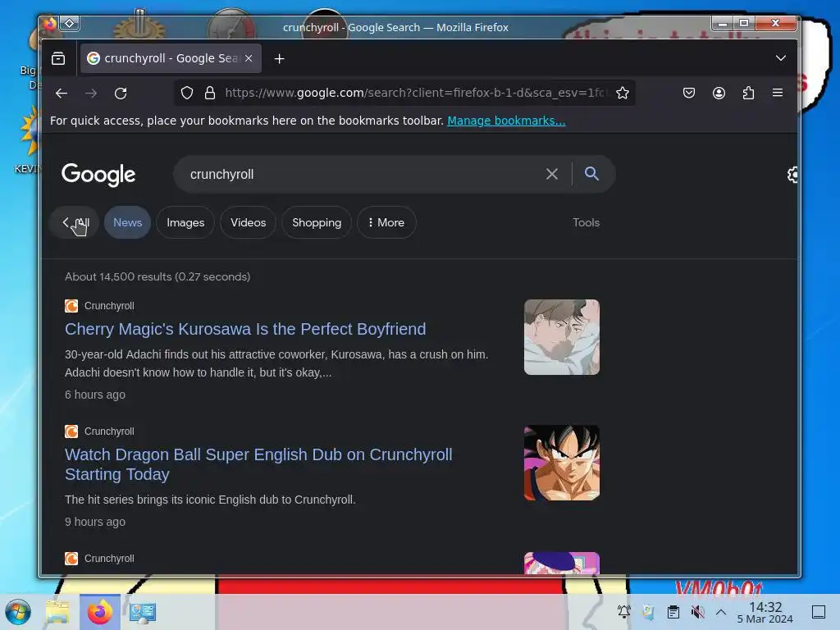Open file manager from the taskbar
The width and height of the screenshot is (840, 630).
tap(57, 612)
